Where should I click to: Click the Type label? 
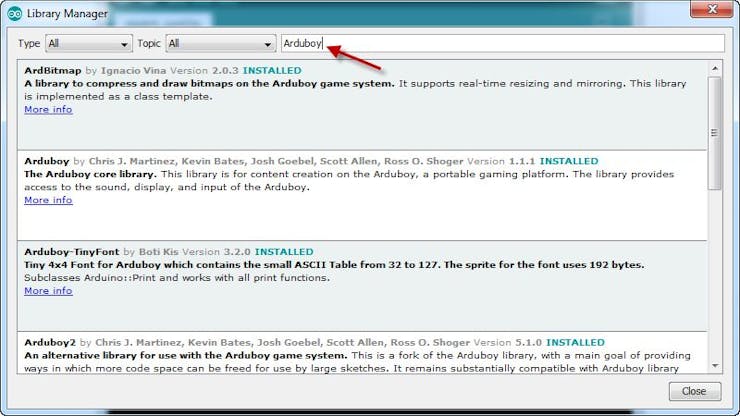coord(29,43)
